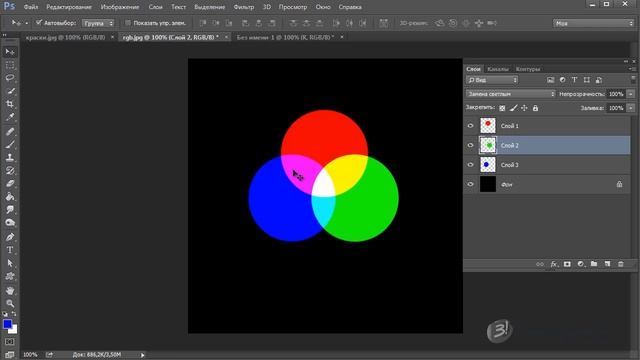Image resolution: width=640 pixels, height=360 pixels.
Task: Open layer styles fx icon
Action: [x=554, y=264]
